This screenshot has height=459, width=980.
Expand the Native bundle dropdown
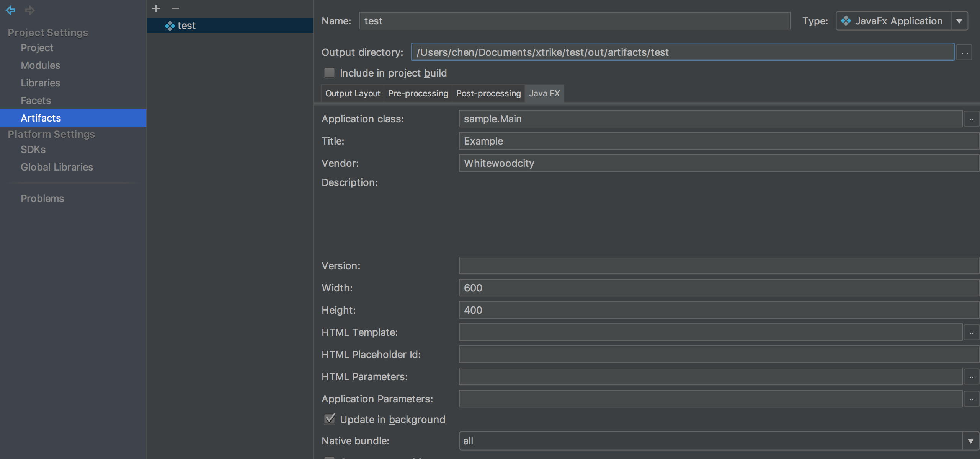point(970,441)
